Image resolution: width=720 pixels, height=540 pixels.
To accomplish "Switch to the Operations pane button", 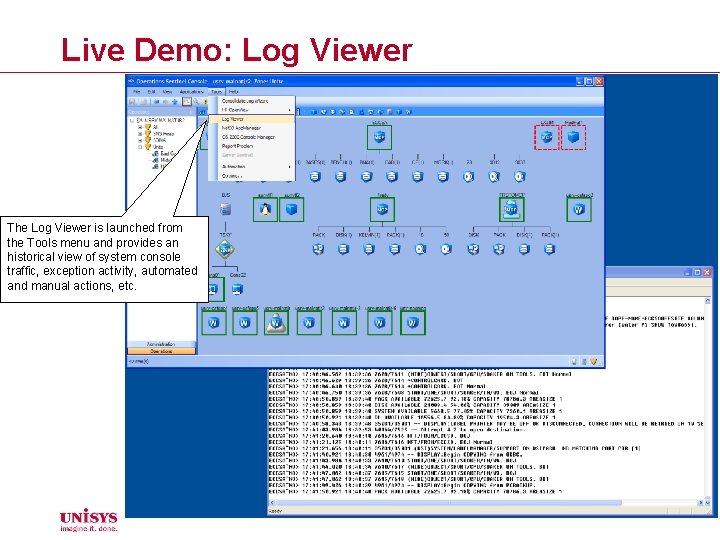I will [161, 351].
